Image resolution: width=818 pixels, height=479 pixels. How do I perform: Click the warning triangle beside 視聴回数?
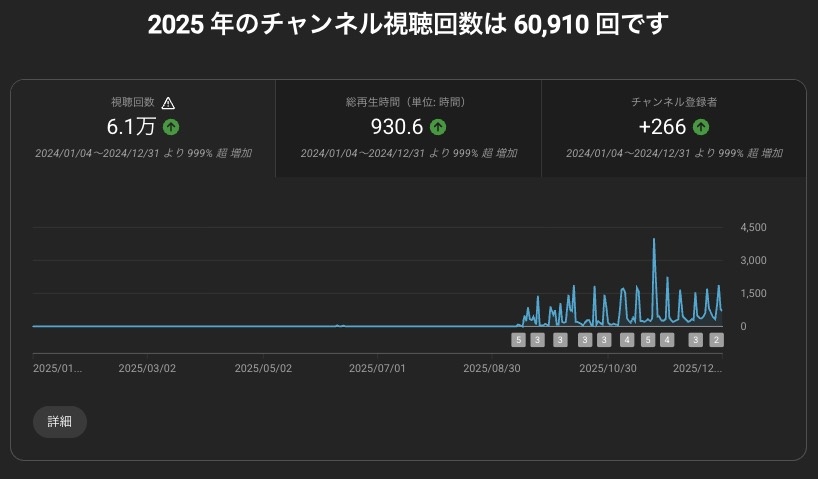168,102
